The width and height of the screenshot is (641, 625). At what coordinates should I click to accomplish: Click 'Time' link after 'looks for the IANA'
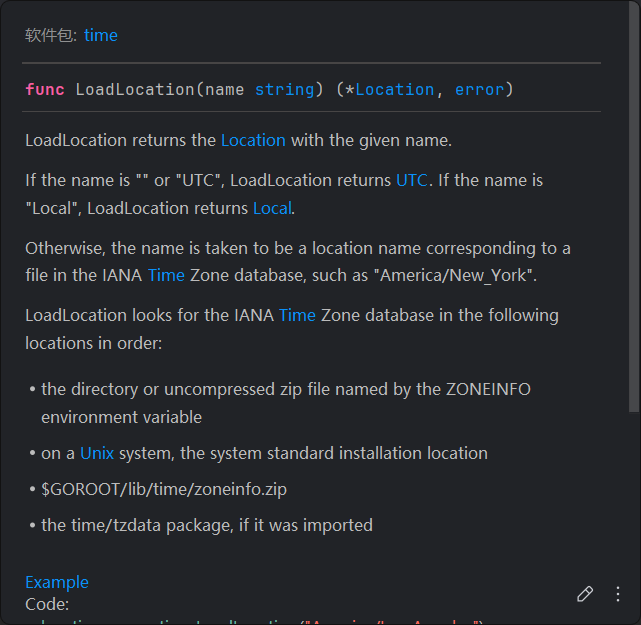(x=297, y=315)
